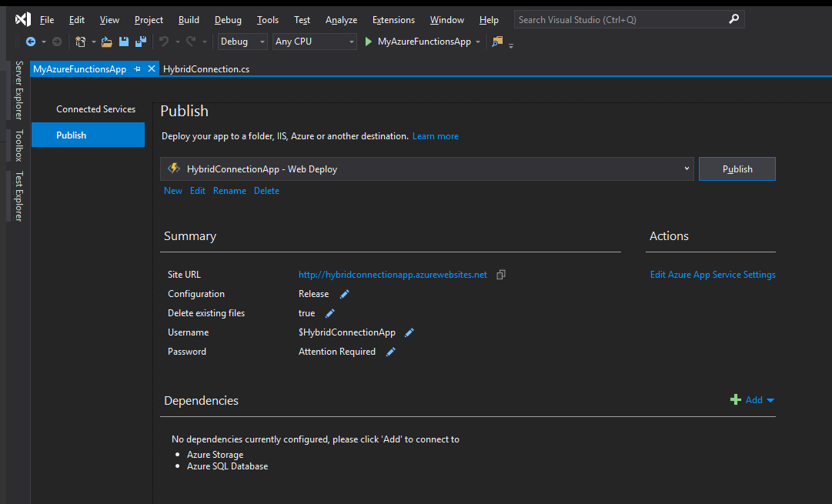The height and width of the screenshot is (504, 832).
Task: Copy the Site URL to clipboard
Action: click(501, 274)
